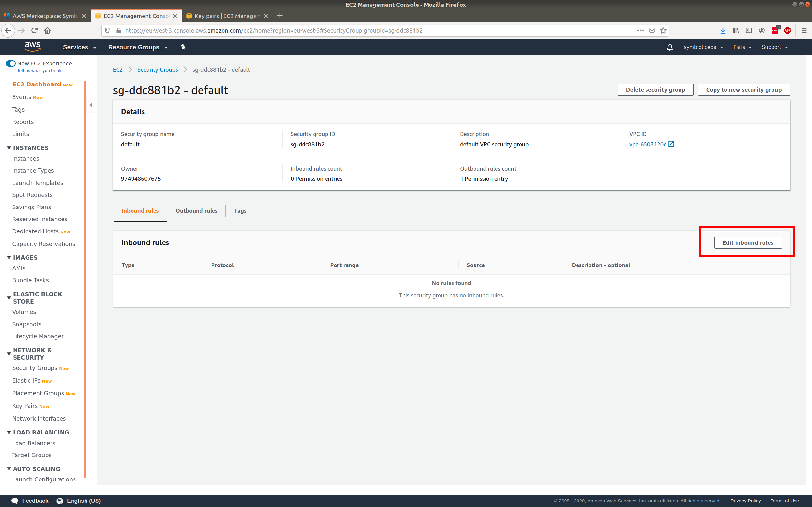Click Delete security group button
This screenshot has width=812, height=507.
pyautogui.click(x=655, y=90)
